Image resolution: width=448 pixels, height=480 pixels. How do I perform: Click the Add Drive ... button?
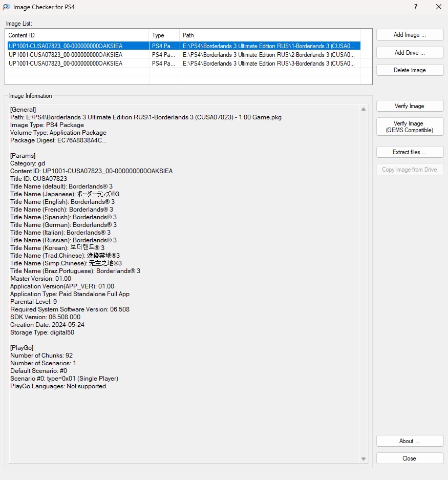[410, 53]
